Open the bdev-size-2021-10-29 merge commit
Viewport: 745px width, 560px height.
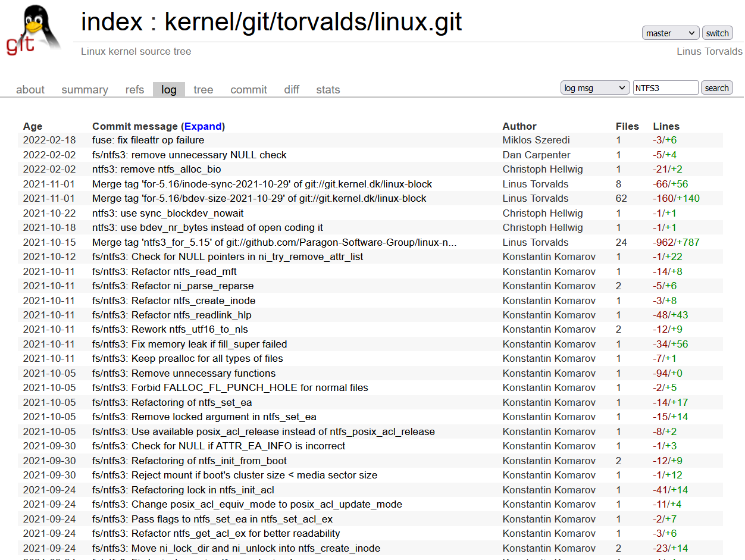(259, 199)
